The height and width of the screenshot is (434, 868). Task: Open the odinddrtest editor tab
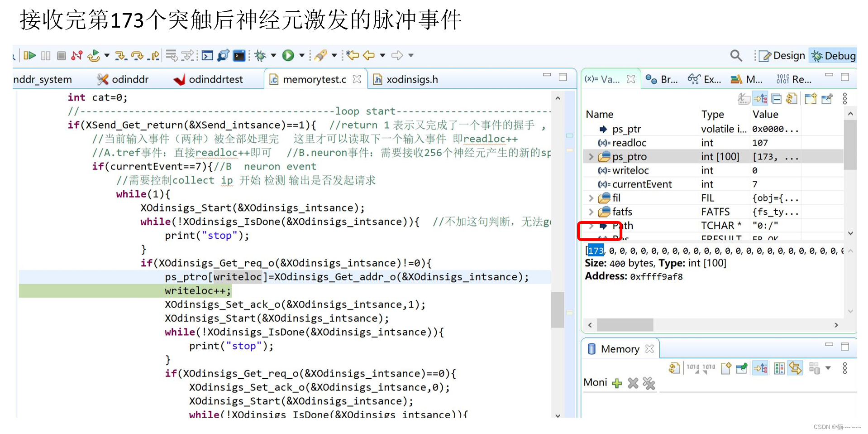pyautogui.click(x=208, y=79)
